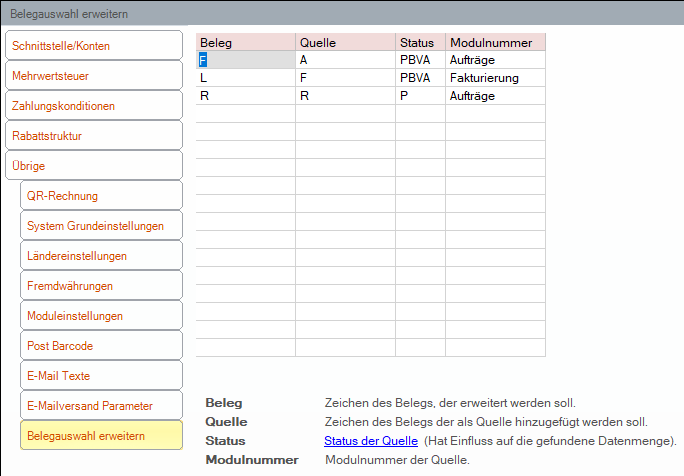Follow the Status der Quelle link
Image resolution: width=684 pixels, height=476 pixels.
click(371, 441)
